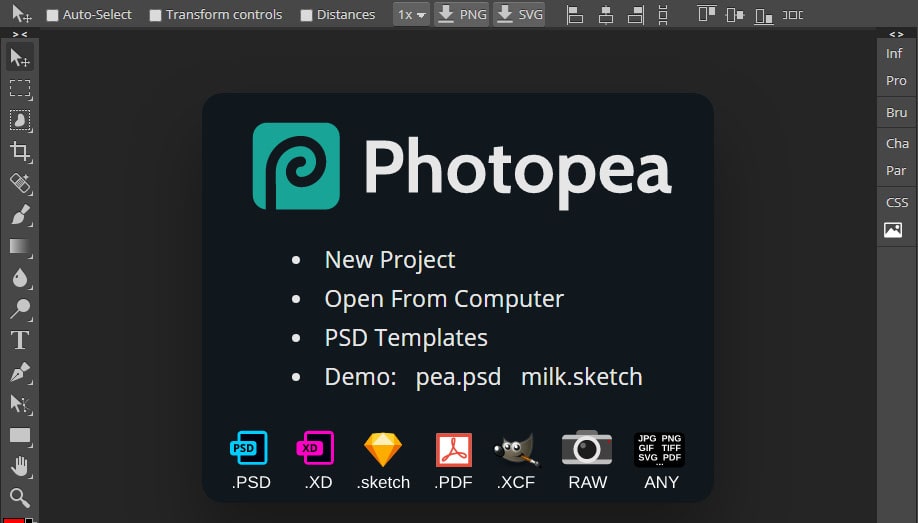Open the 1x export scale dropdown
This screenshot has width=918, height=523.
(x=411, y=15)
